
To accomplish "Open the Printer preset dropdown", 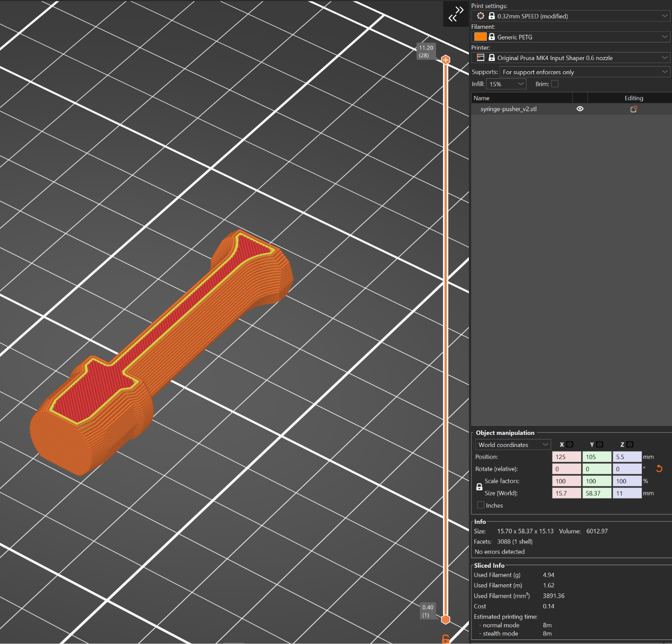I will pyautogui.click(x=571, y=58).
